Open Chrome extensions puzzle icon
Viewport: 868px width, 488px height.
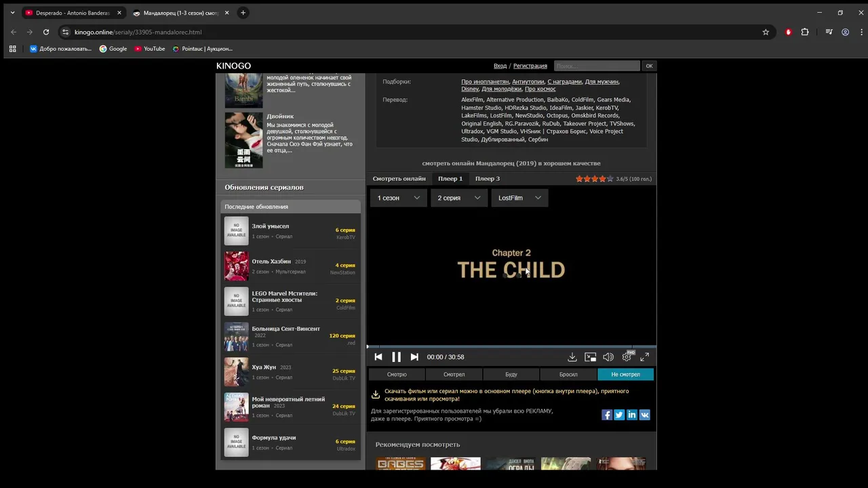click(805, 32)
